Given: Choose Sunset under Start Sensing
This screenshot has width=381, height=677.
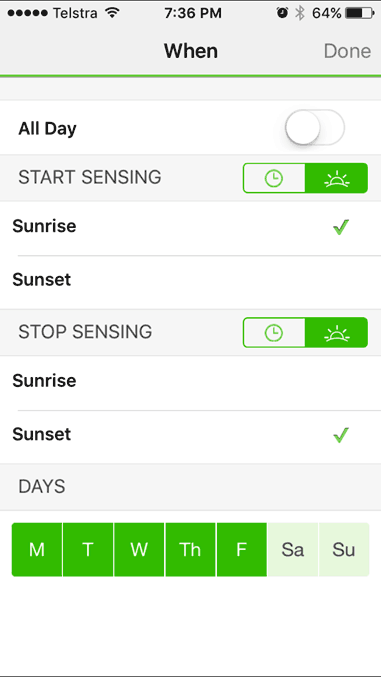Looking at the screenshot, I should tap(190, 280).
